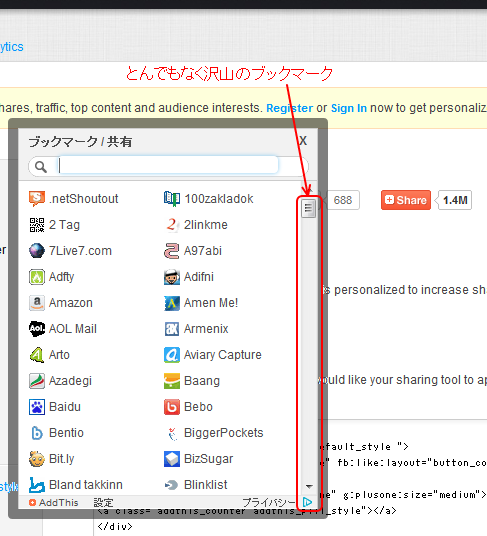The height and width of the screenshot is (536, 487).
Task: Click the blue AdChoices triangle icon
Action: click(x=307, y=502)
